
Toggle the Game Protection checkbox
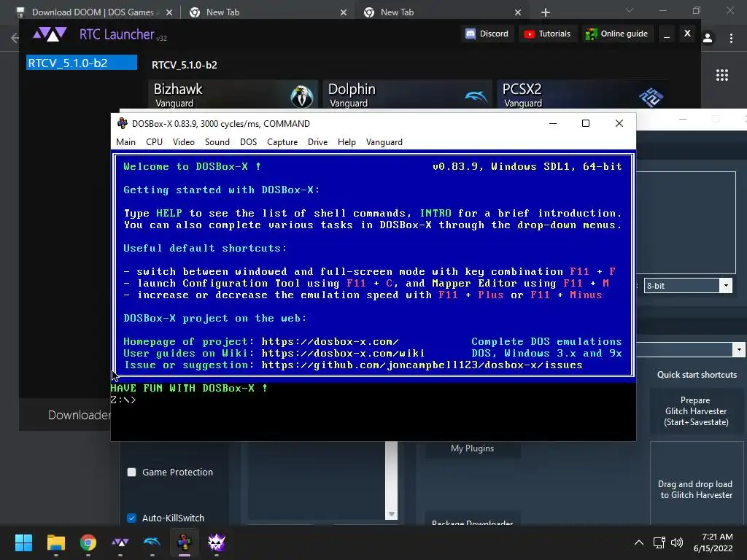click(x=131, y=472)
